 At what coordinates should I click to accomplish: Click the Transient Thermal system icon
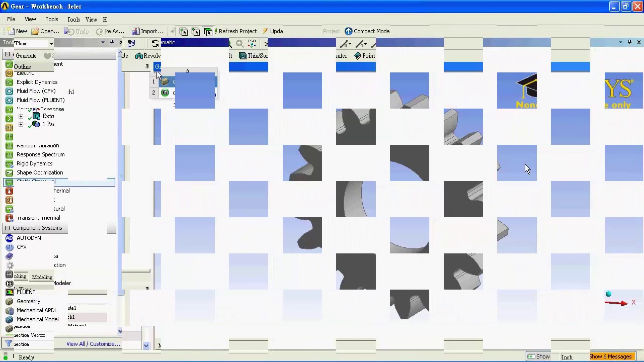pos(9,218)
